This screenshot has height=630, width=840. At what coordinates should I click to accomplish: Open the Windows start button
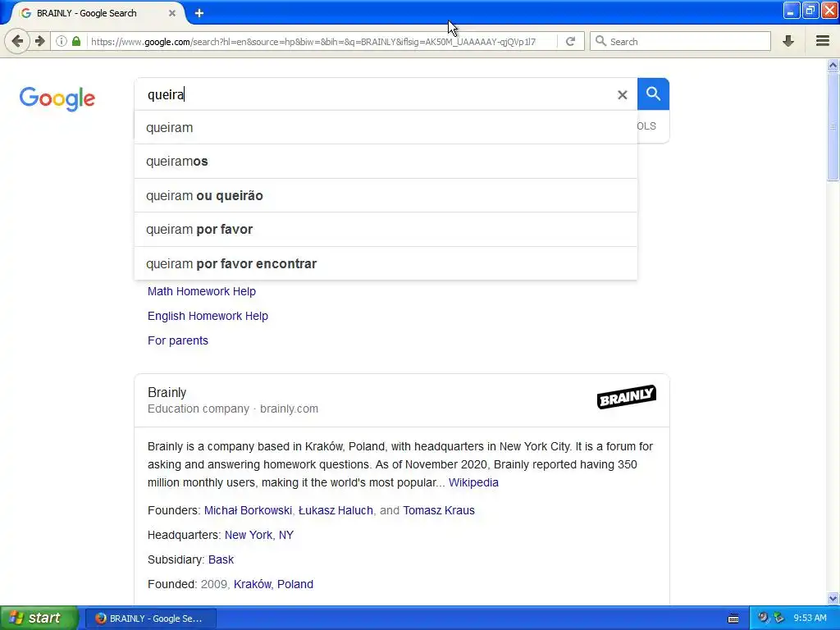point(39,618)
